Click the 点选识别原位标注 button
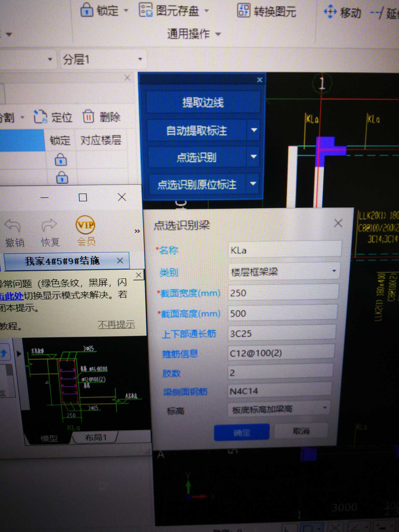The width and height of the screenshot is (399, 532). (197, 184)
